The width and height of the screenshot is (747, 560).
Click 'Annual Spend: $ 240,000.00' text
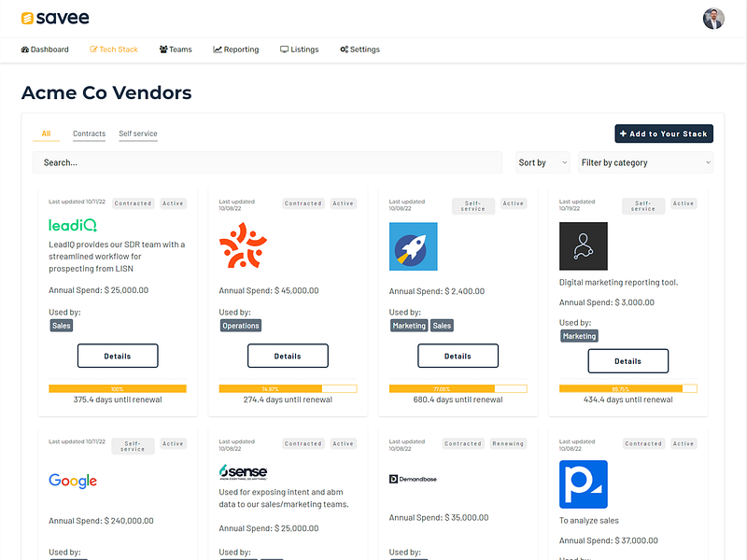[x=101, y=521]
